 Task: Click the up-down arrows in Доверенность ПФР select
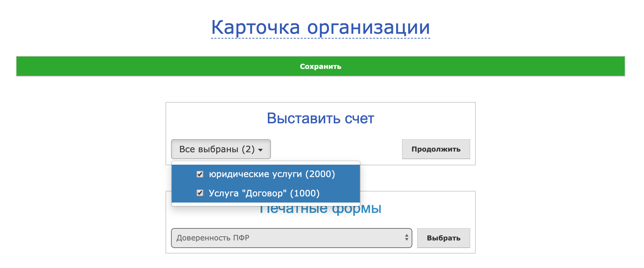click(406, 238)
